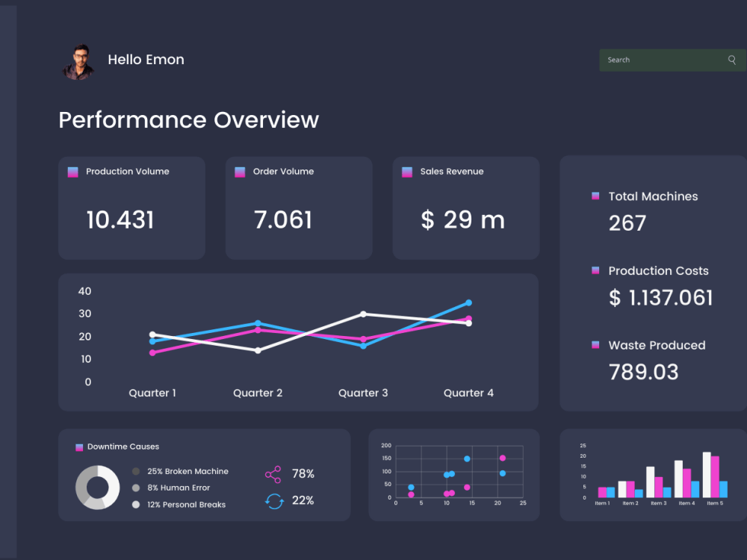Click the Performance Overview heading
747x560 pixels.
pyautogui.click(x=189, y=119)
